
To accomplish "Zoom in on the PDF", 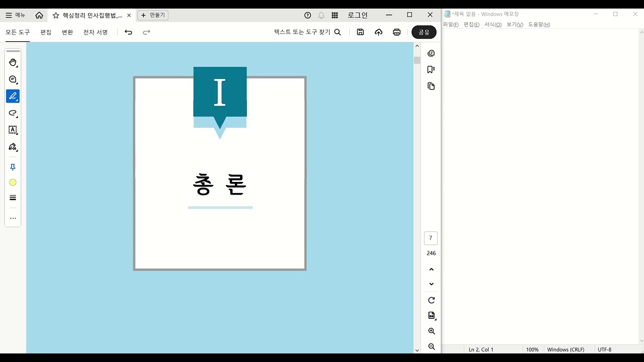I will point(431,331).
